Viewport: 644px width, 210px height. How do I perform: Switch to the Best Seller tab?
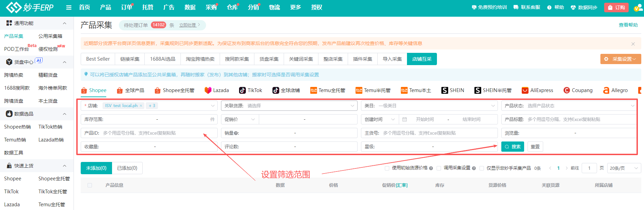(x=98, y=59)
